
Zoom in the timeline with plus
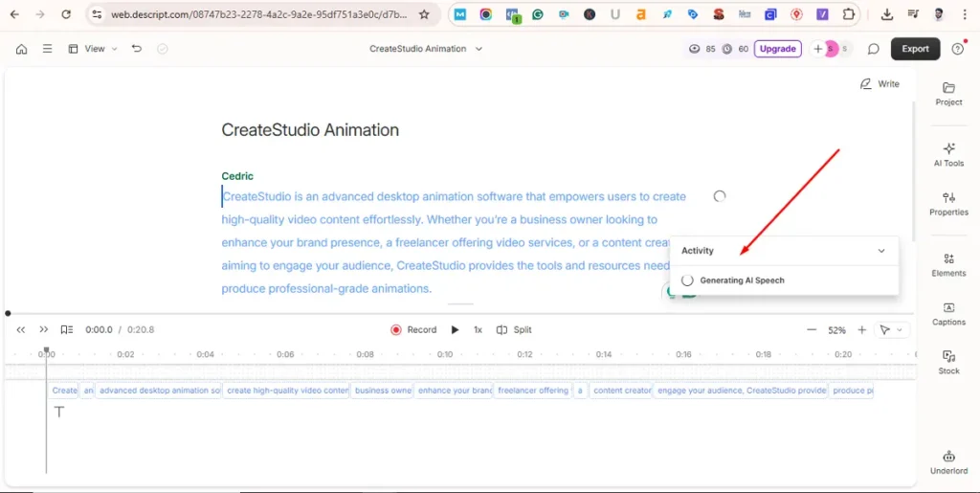point(862,330)
